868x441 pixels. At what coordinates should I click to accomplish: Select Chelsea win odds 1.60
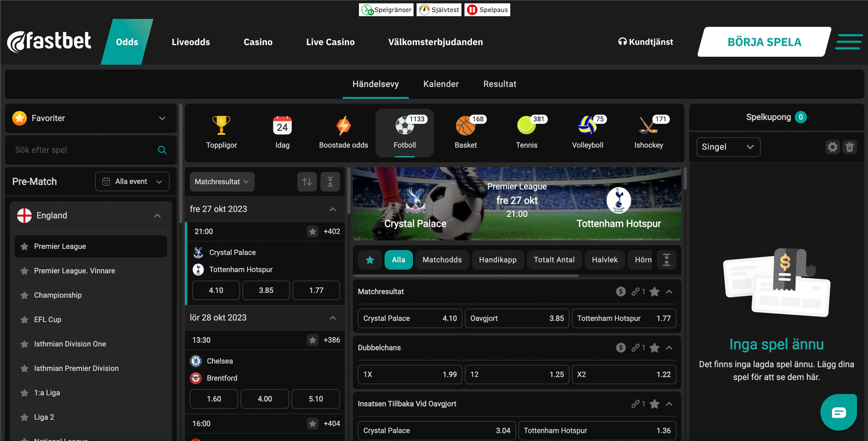214,399
